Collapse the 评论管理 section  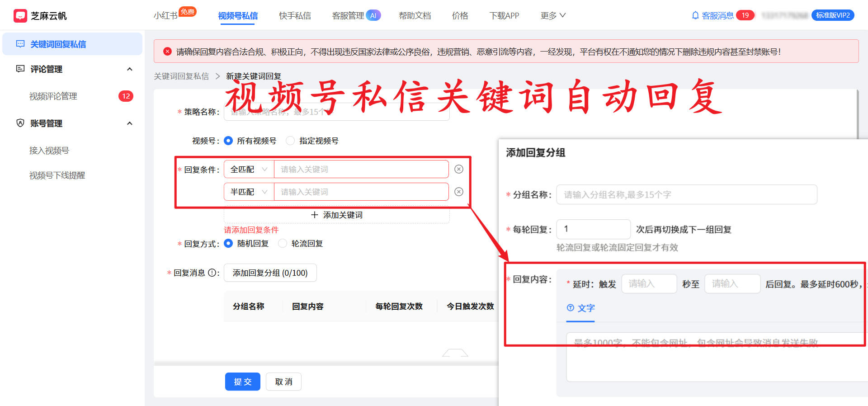(x=130, y=69)
